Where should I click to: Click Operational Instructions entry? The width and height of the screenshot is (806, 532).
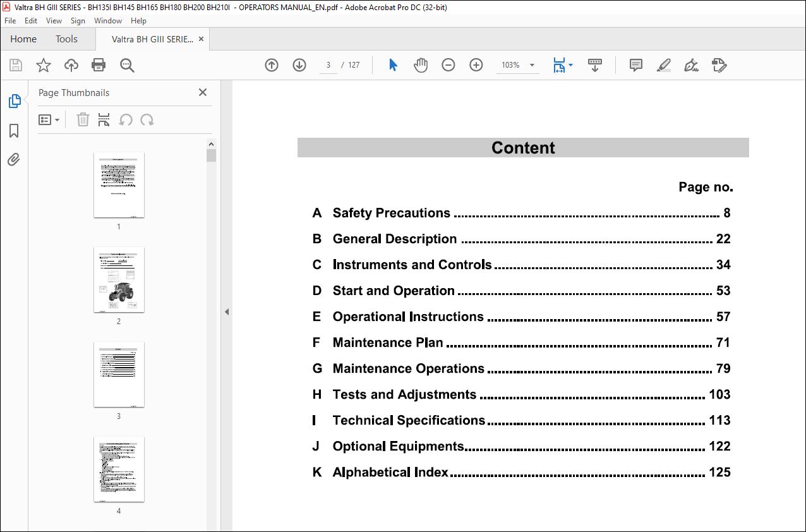point(521,317)
